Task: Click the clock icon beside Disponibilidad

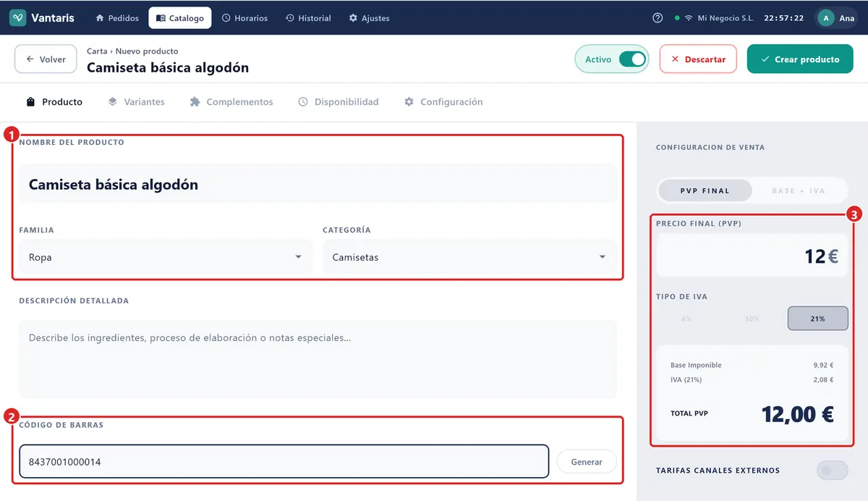Action: coord(303,102)
